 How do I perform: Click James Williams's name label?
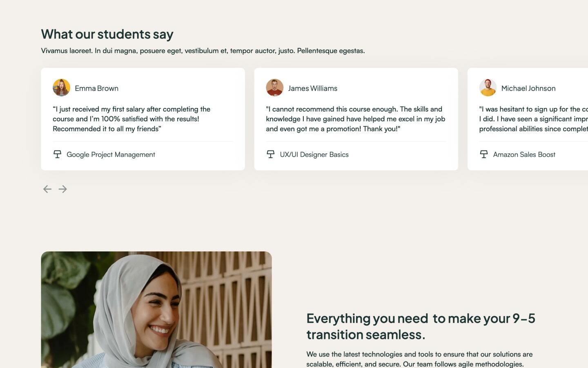pyautogui.click(x=313, y=88)
